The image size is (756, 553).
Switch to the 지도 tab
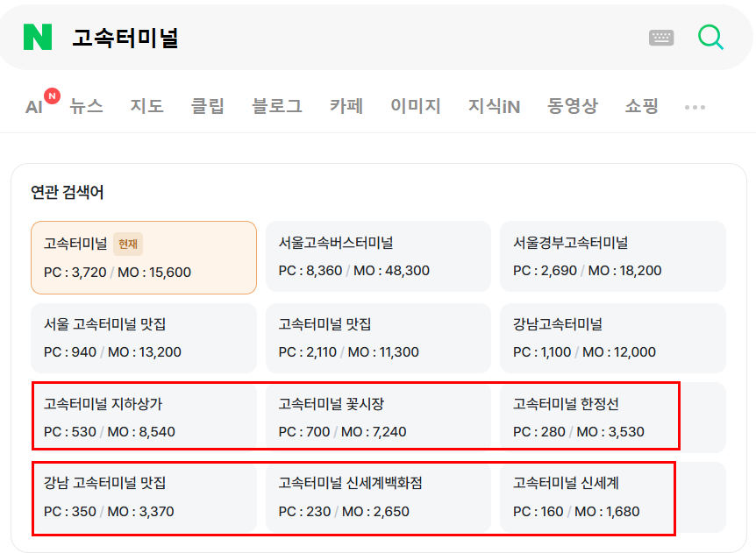tap(147, 106)
